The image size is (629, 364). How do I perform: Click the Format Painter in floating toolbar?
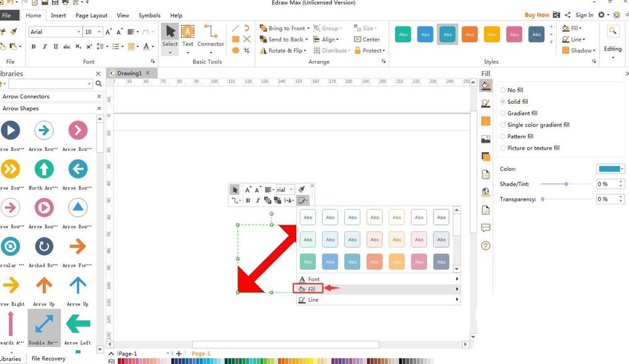pyautogui.click(x=301, y=189)
